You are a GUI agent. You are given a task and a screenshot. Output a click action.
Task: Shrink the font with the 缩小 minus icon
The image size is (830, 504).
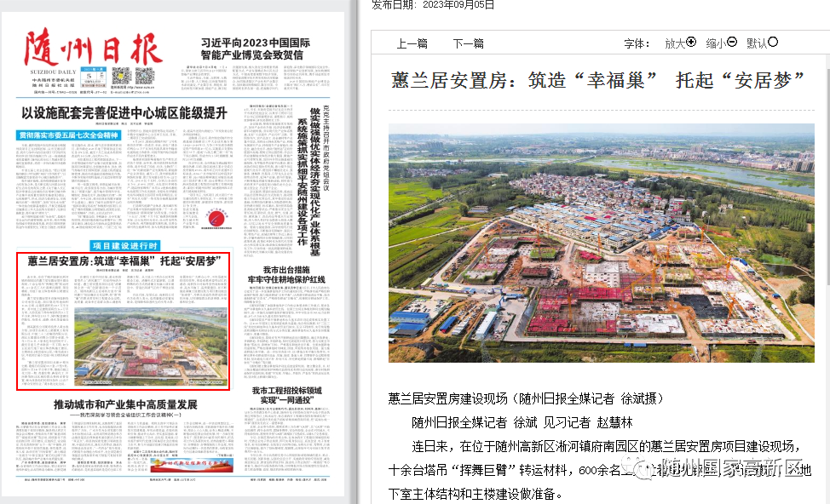(x=732, y=43)
